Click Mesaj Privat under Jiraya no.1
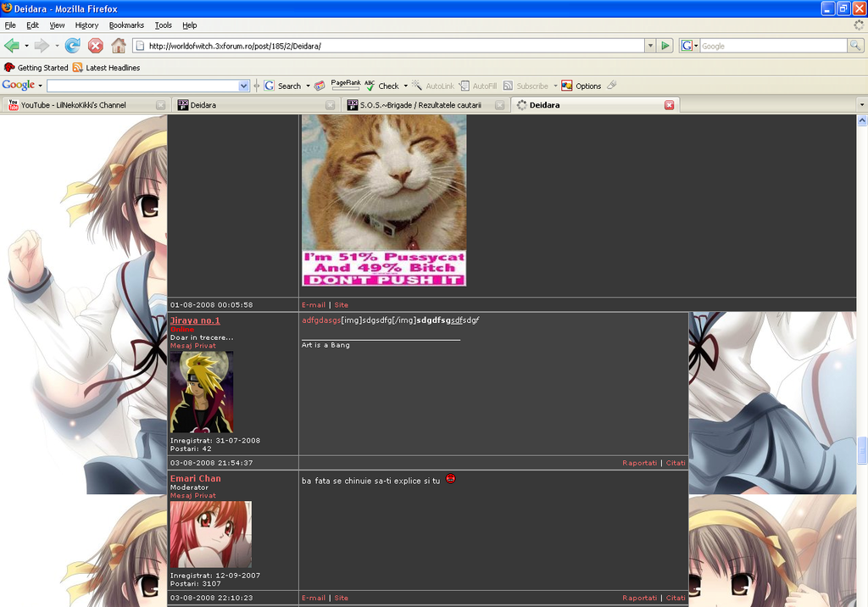The image size is (868, 607). [193, 346]
